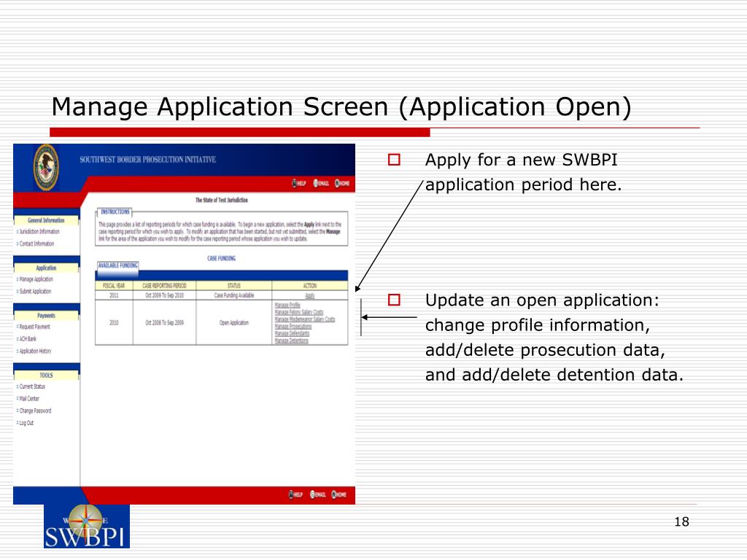Click the 'Oct 2009 To Sep 2010' cell
The height and width of the screenshot is (560, 747).
(164, 296)
